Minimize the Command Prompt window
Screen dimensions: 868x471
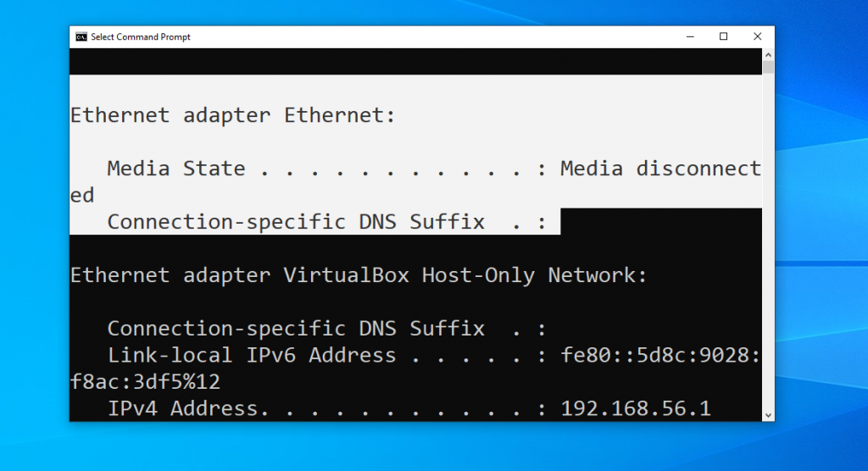[690, 36]
